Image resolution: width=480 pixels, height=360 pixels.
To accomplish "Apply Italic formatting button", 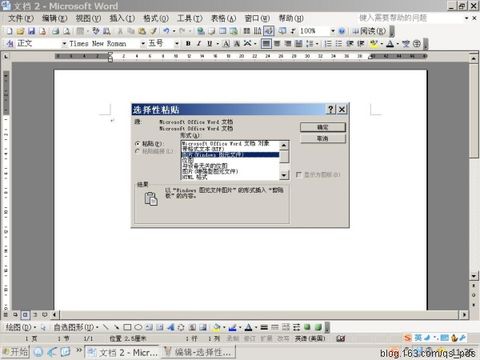I will coord(199,44).
